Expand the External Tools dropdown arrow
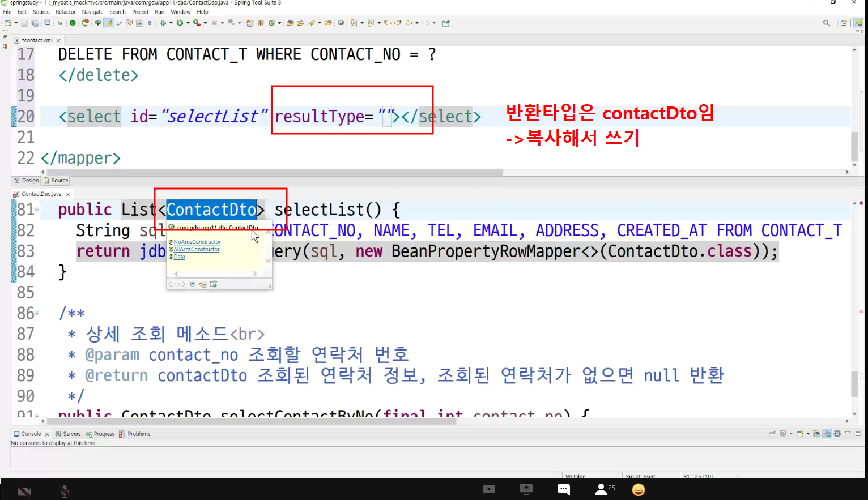Screen dimensions: 868x500 click(x=205, y=23)
